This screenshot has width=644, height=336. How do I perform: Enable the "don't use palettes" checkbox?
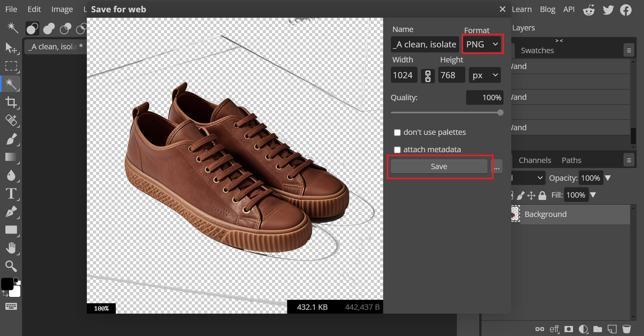(x=397, y=132)
